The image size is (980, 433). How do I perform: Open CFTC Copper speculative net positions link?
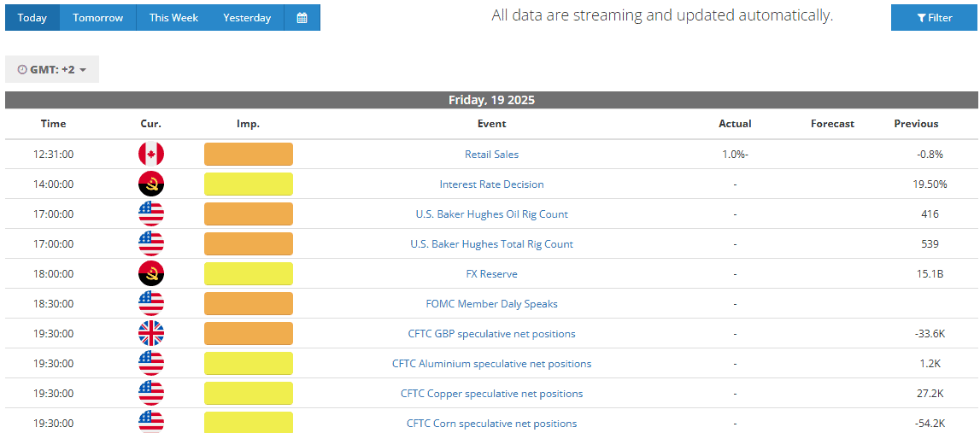[491, 394]
